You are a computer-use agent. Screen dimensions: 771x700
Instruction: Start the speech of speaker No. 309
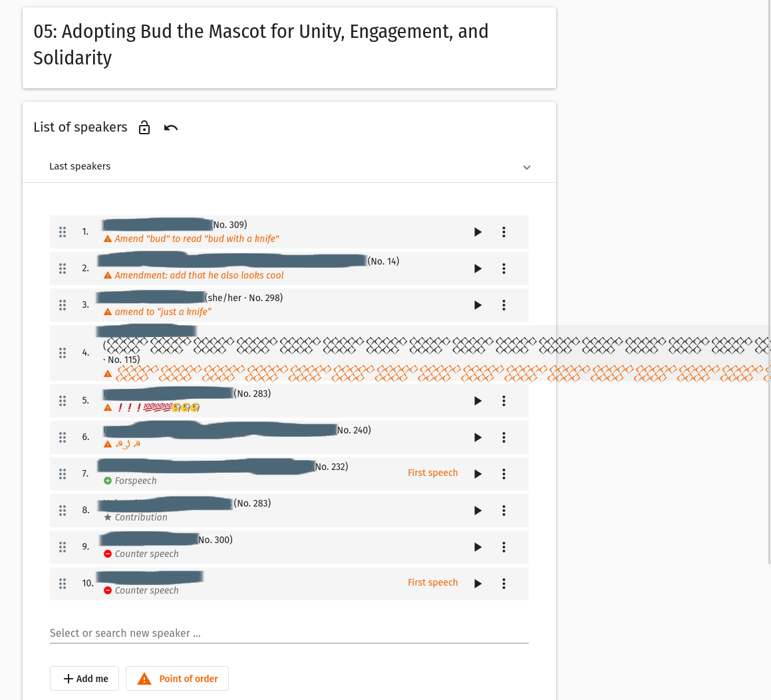tap(478, 231)
